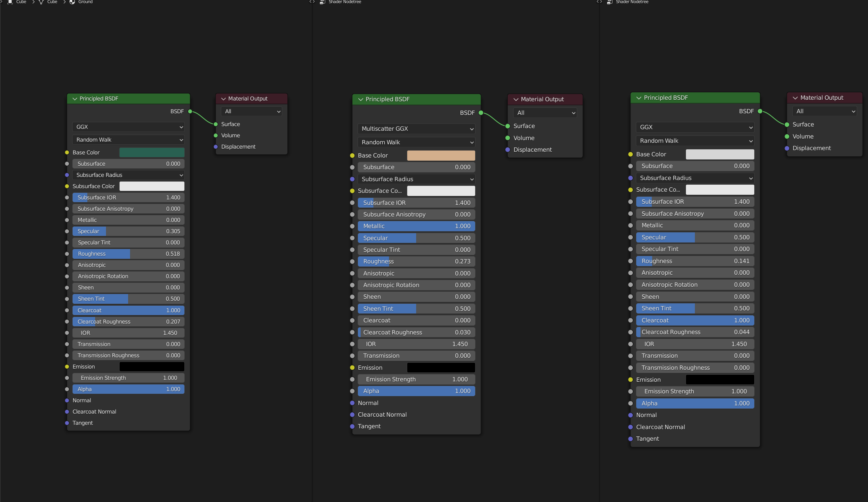Click the Cube mesh data icon in breadcrumb

(x=41, y=2)
